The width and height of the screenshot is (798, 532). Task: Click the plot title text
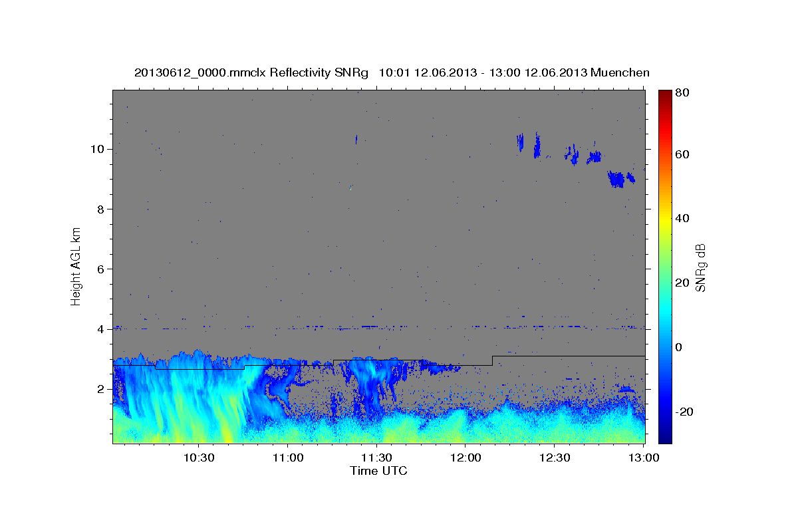pos(392,72)
